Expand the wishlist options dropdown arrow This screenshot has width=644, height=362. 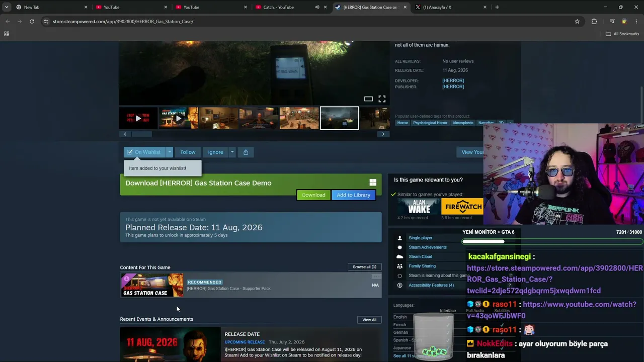click(x=170, y=152)
